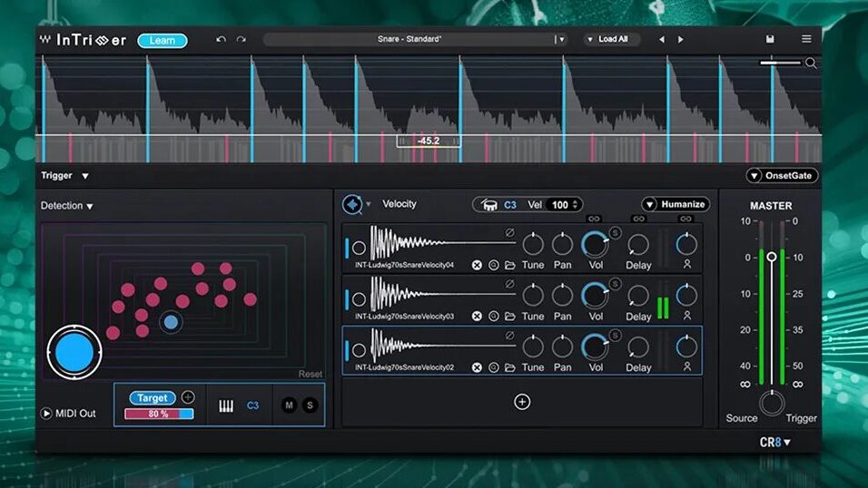Click the snare drum icon next to C3
868x488 pixels.
pyautogui.click(x=488, y=205)
